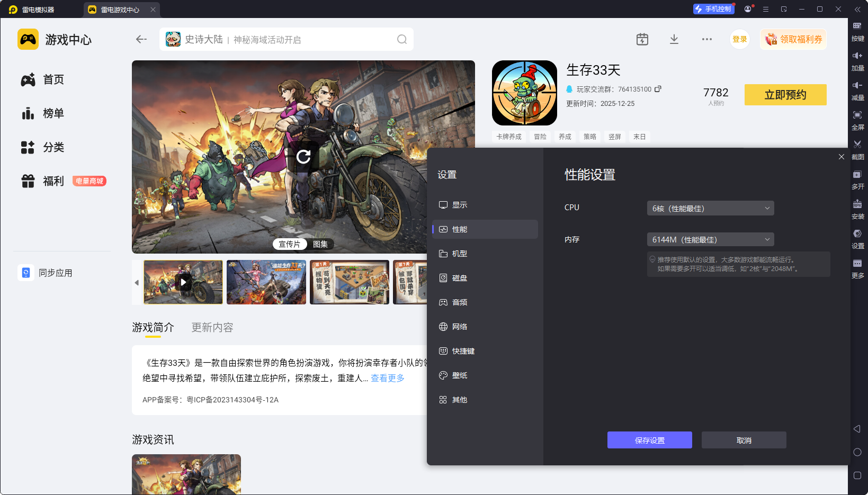Screen dimensions: 868x495
Task: Expand the top bar three-dots menu
Action: click(707, 39)
